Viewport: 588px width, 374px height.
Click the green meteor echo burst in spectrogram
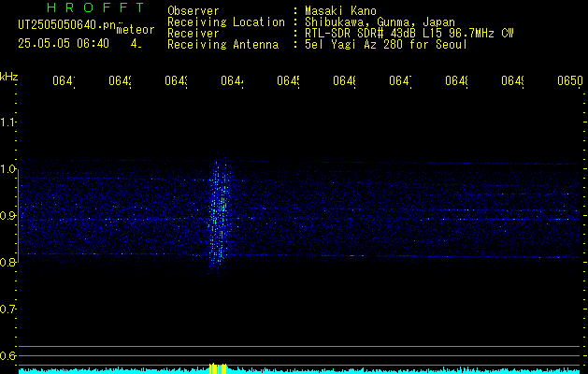pyautogui.click(x=219, y=214)
